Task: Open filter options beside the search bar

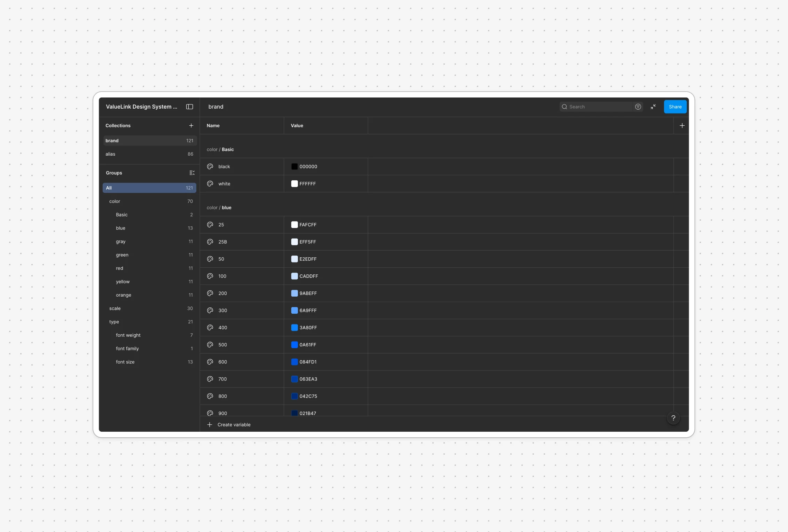Action: (x=638, y=107)
